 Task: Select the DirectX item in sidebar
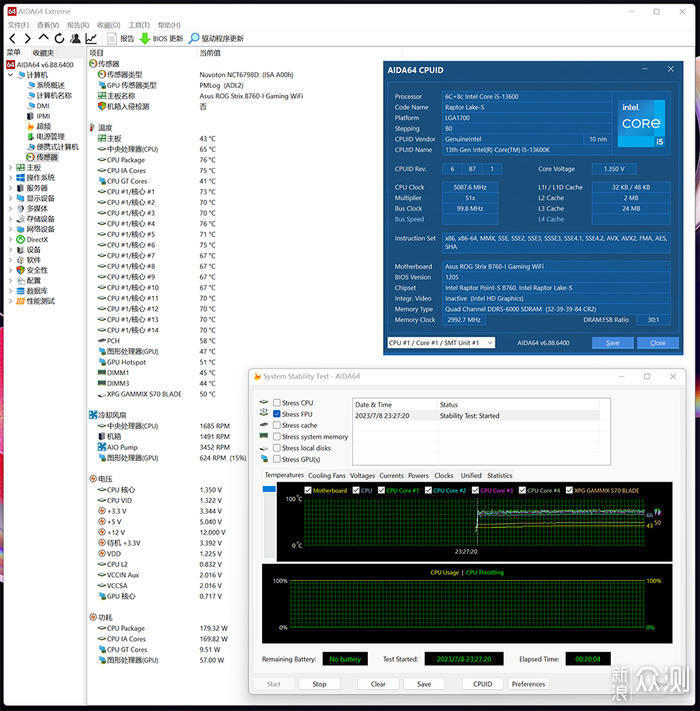[x=36, y=240]
